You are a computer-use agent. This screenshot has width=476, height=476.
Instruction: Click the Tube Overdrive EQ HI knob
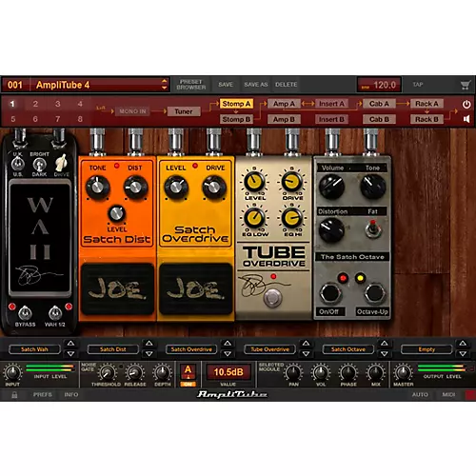tap(292, 218)
